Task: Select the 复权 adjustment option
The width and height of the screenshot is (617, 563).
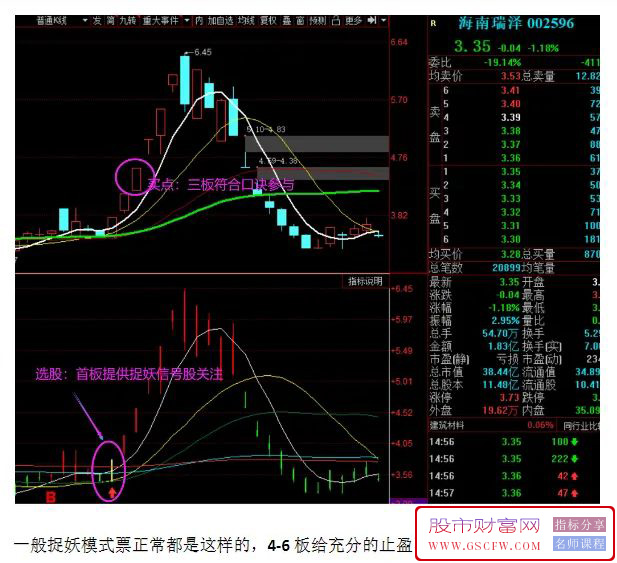Action: 268,20
